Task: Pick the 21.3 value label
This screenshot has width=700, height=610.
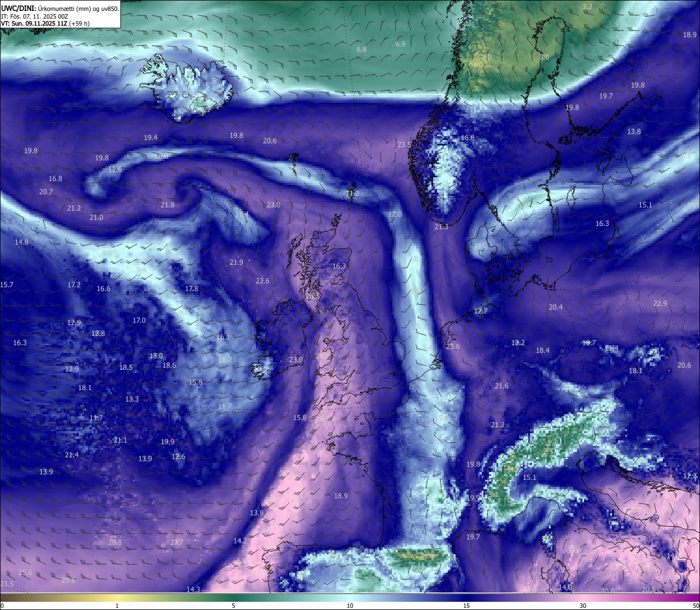Action: tap(441, 226)
